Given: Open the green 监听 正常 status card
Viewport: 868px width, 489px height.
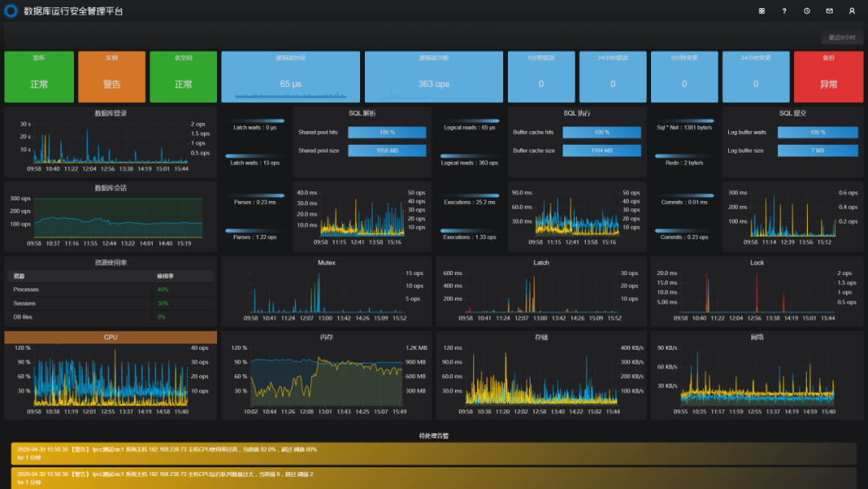Looking at the screenshot, I should coord(39,77).
